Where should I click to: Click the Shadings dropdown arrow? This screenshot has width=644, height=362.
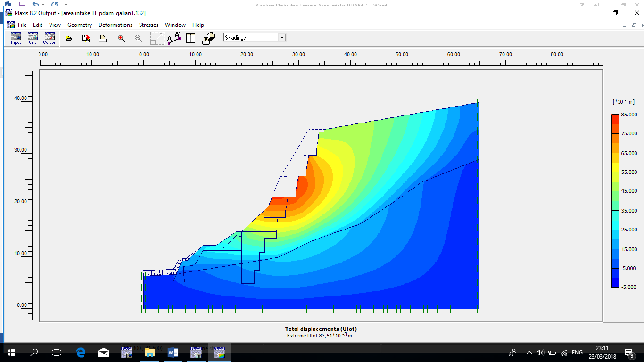(281, 37)
